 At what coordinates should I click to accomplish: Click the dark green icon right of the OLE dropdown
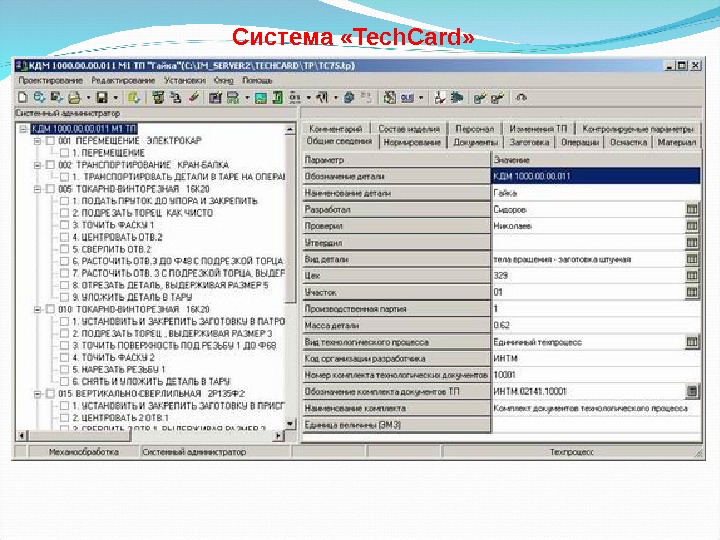[x=457, y=97]
